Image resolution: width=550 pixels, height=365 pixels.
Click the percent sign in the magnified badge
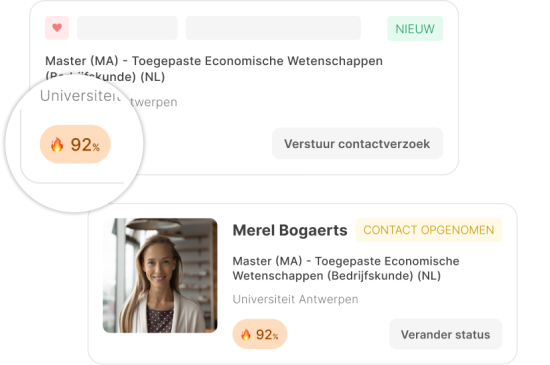click(96, 148)
